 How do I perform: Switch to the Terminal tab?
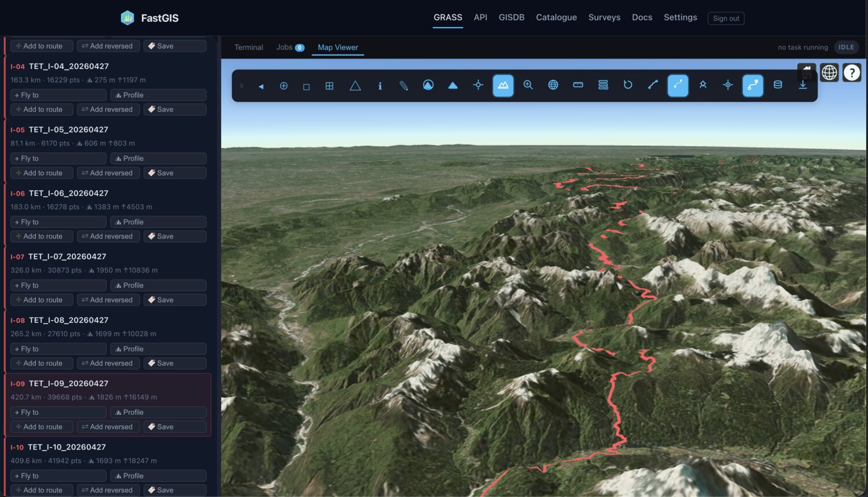(248, 47)
